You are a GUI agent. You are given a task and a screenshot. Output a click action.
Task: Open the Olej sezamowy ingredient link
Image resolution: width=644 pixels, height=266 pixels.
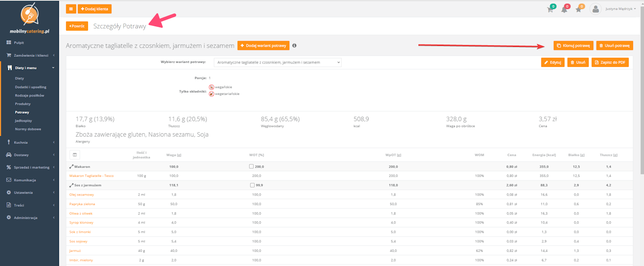point(82,195)
